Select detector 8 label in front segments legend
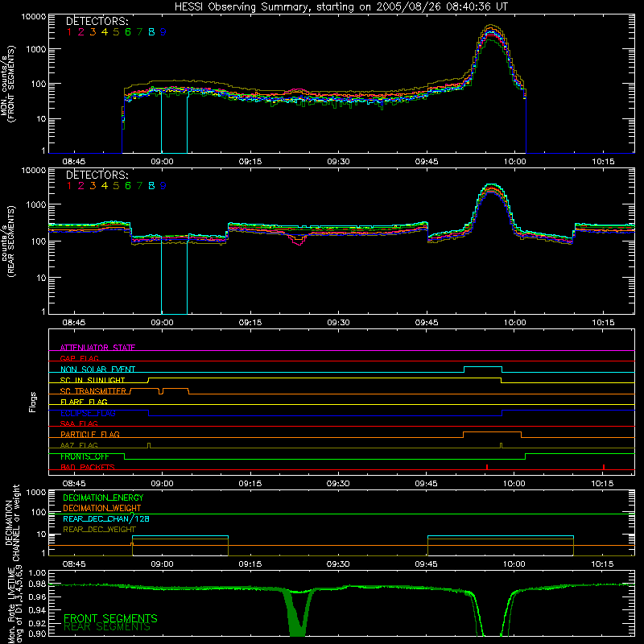This screenshot has height=644, width=644. [x=151, y=31]
